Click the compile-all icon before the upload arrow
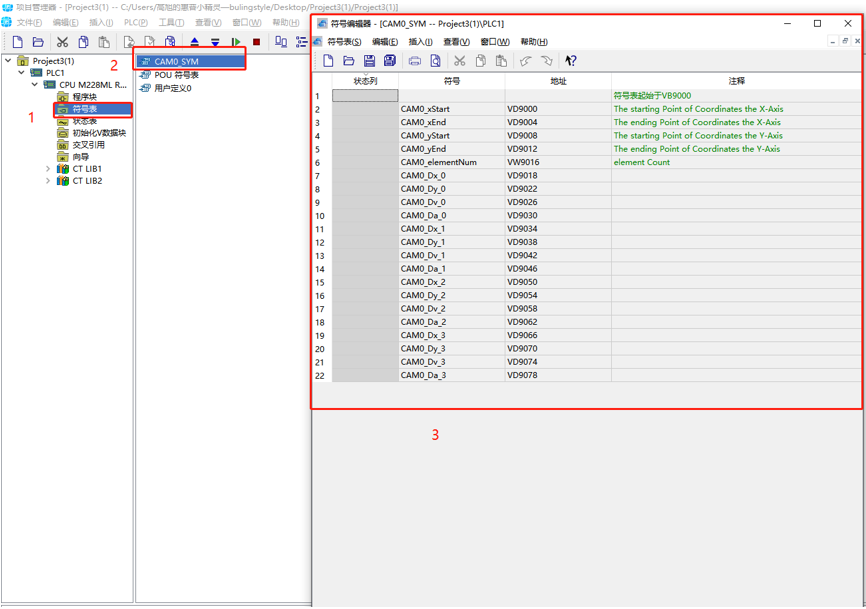Image resolution: width=866 pixels, height=609 pixels. (x=170, y=42)
